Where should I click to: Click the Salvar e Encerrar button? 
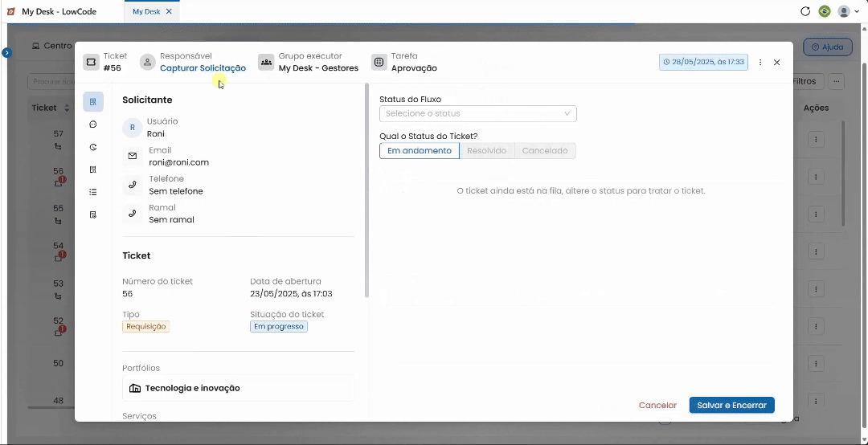point(732,405)
